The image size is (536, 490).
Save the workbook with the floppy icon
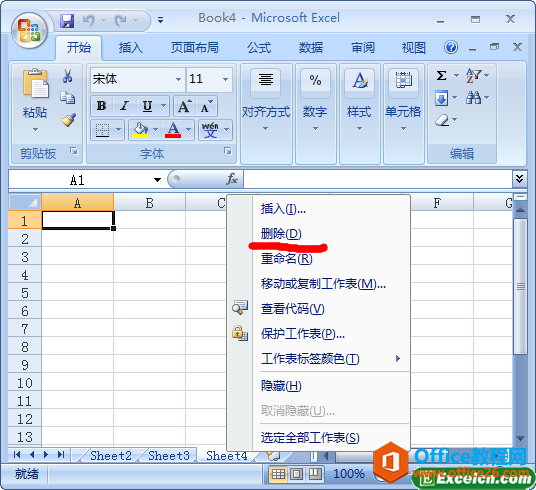67,21
